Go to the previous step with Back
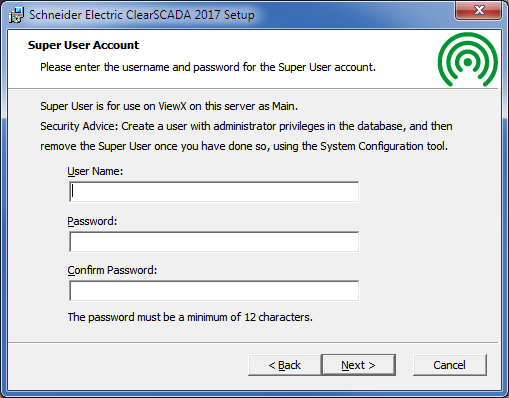The width and height of the screenshot is (509, 398). (x=285, y=365)
